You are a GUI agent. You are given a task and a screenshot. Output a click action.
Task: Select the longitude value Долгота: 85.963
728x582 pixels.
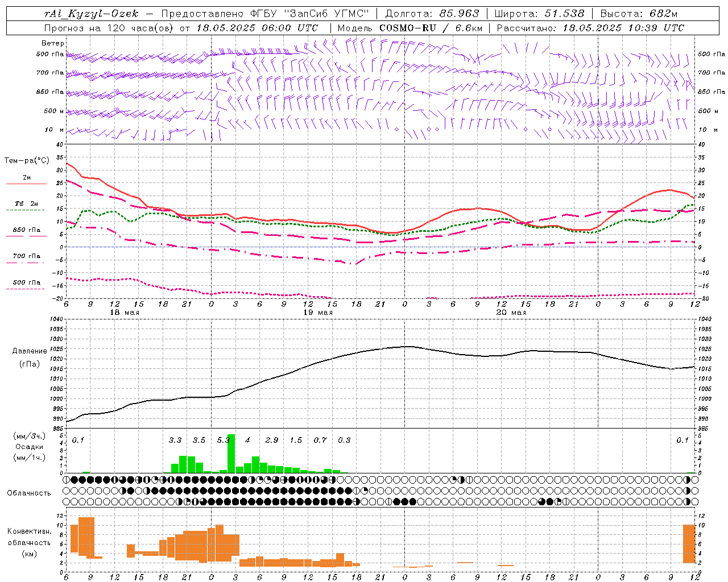click(433, 14)
